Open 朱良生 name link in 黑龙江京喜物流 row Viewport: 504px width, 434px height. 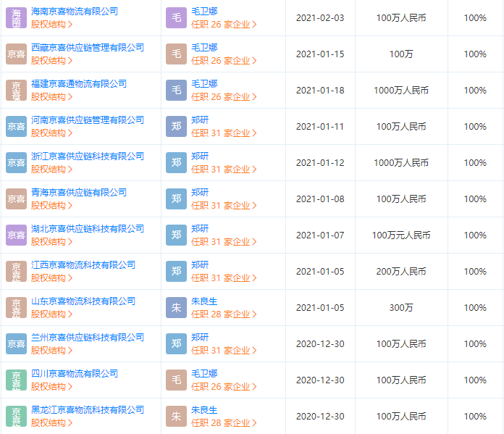(204, 410)
